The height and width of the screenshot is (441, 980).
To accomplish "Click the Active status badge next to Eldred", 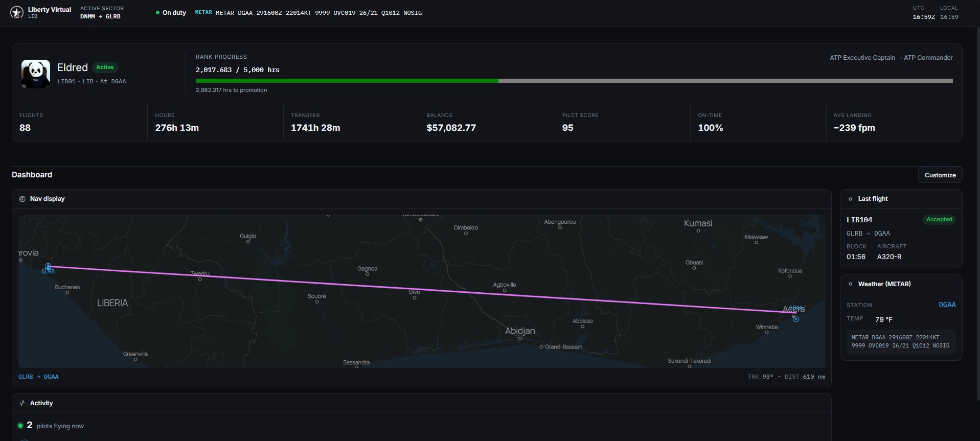I will coord(105,67).
